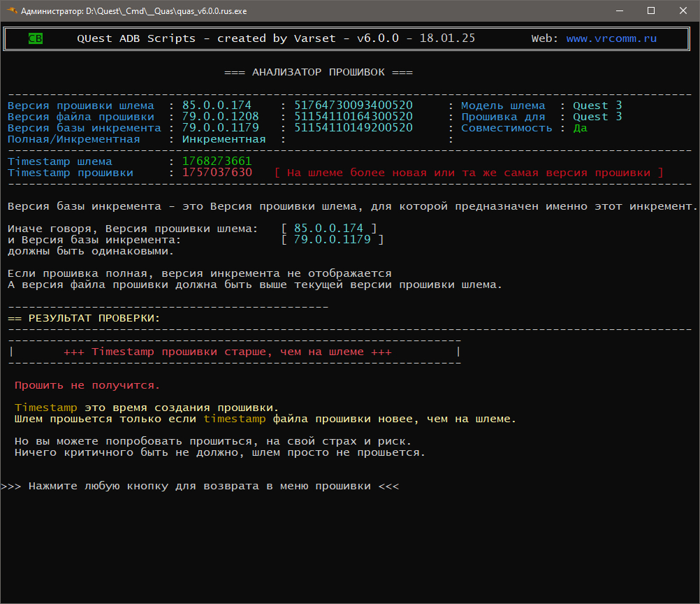Click the bracketed value "[ 85.0.0.174 ]"
This screenshot has width=700, height=604.
[328, 229]
